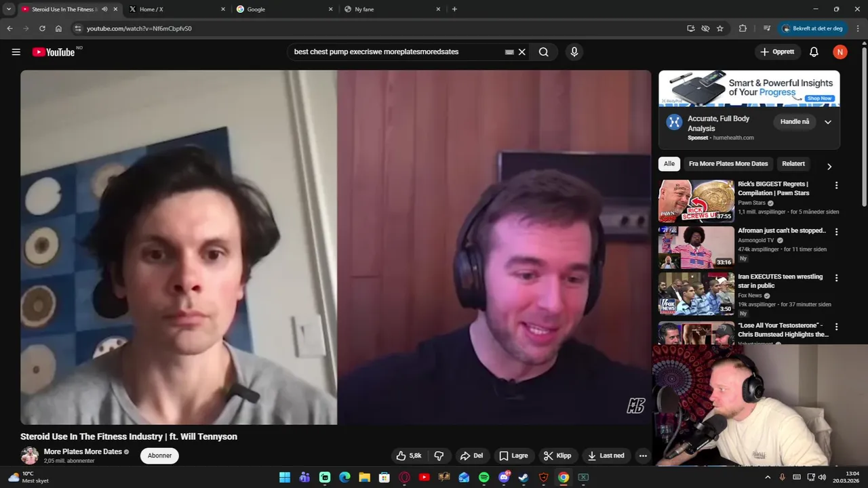Open Chrome extensions puzzle icon
Screen dimensions: 868x488
(x=743, y=28)
